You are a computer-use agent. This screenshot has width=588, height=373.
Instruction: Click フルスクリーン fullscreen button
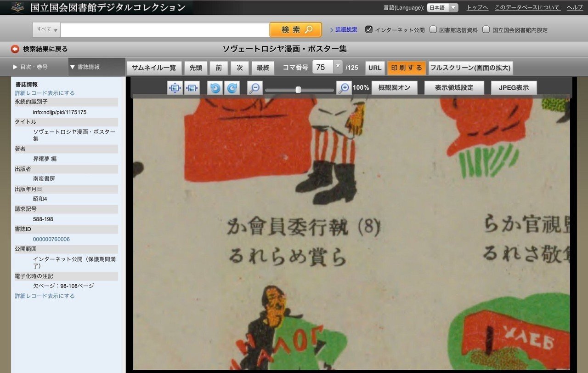tap(470, 68)
